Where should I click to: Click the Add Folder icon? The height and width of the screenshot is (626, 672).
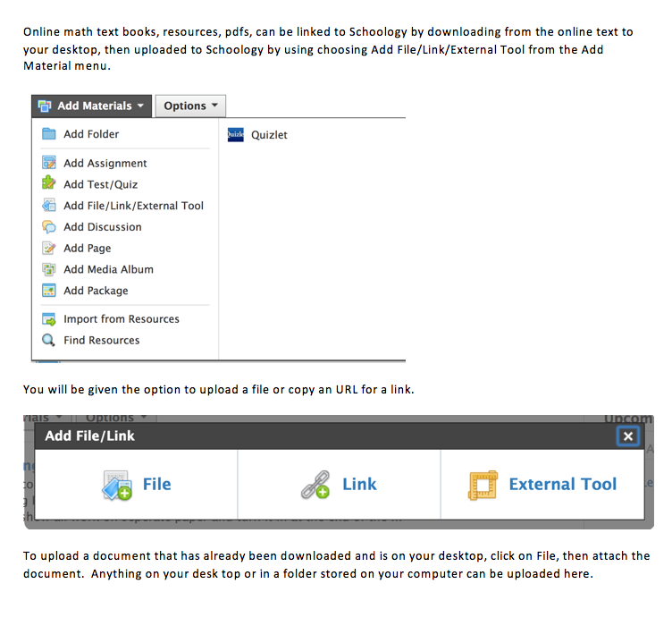[x=49, y=134]
